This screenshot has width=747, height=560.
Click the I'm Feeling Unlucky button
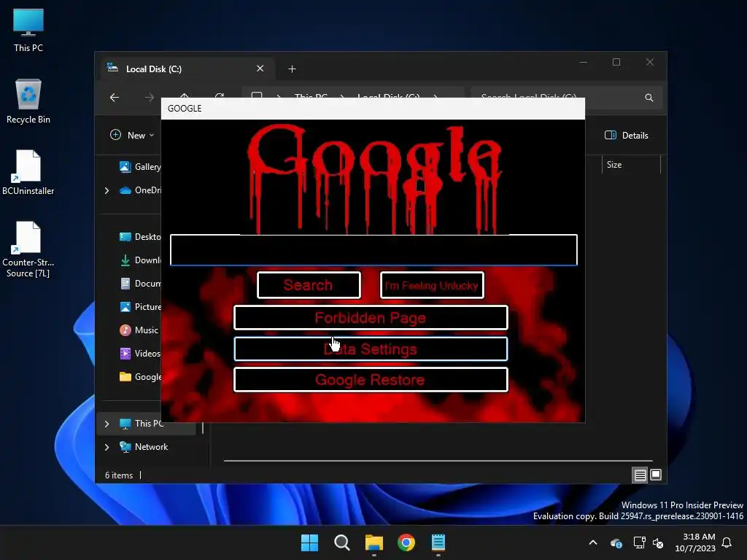[x=432, y=285]
